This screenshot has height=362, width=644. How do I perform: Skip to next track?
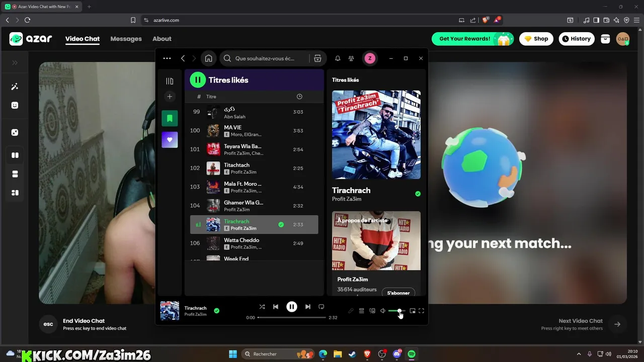point(308,307)
